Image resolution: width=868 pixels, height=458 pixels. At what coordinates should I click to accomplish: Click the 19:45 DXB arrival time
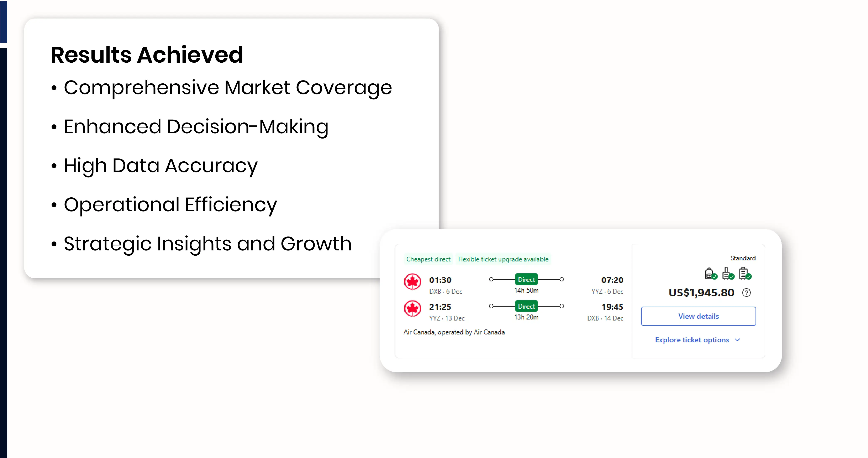click(x=612, y=307)
